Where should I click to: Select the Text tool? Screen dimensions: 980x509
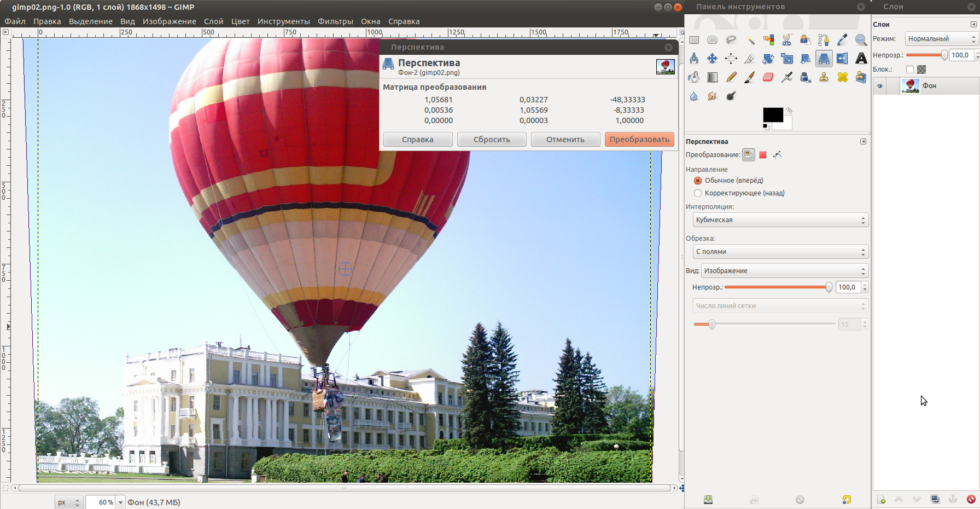(x=861, y=59)
